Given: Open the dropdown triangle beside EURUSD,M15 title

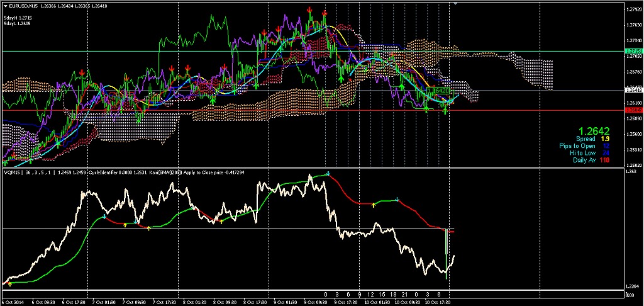Looking at the screenshot, I should 5,6.
